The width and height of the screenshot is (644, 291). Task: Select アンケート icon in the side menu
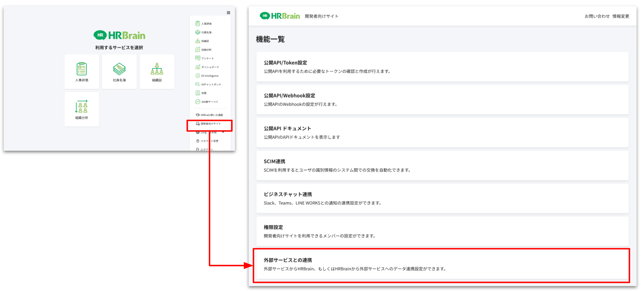[198, 58]
